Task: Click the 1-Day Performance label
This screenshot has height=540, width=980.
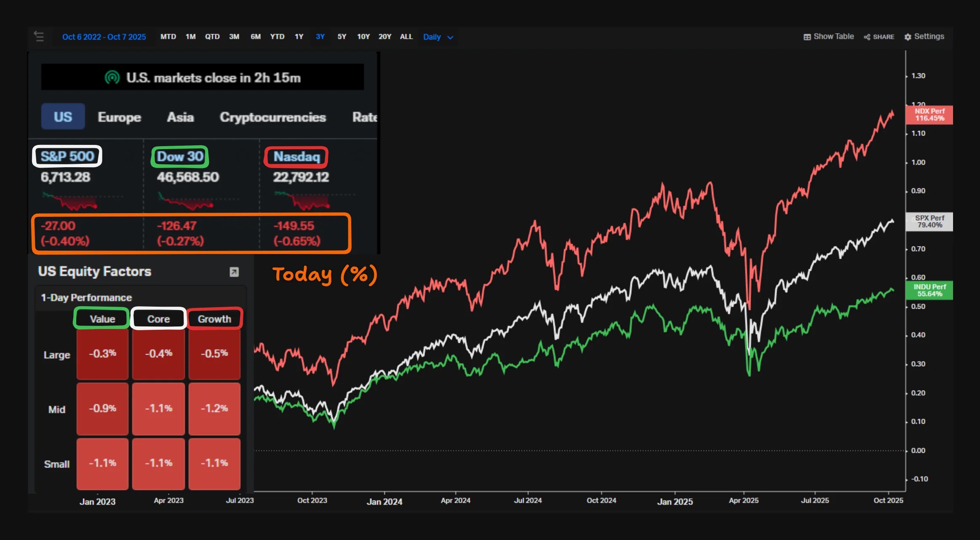Action: pyautogui.click(x=86, y=297)
